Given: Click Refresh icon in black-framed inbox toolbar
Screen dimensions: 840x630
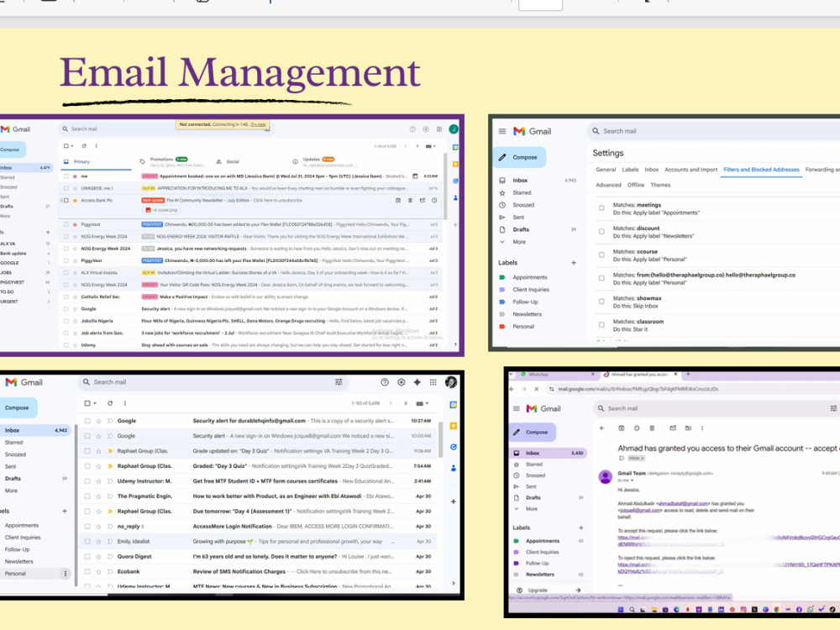Looking at the screenshot, I should [x=110, y=403].
